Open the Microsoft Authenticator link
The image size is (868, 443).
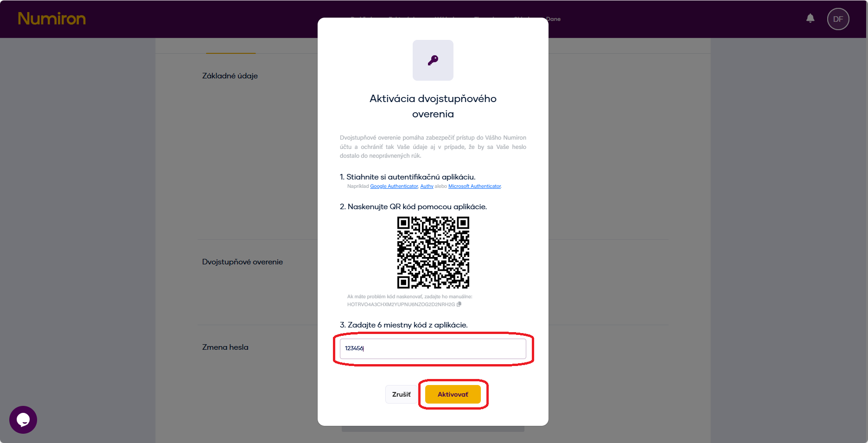click(x=474, y=186)
